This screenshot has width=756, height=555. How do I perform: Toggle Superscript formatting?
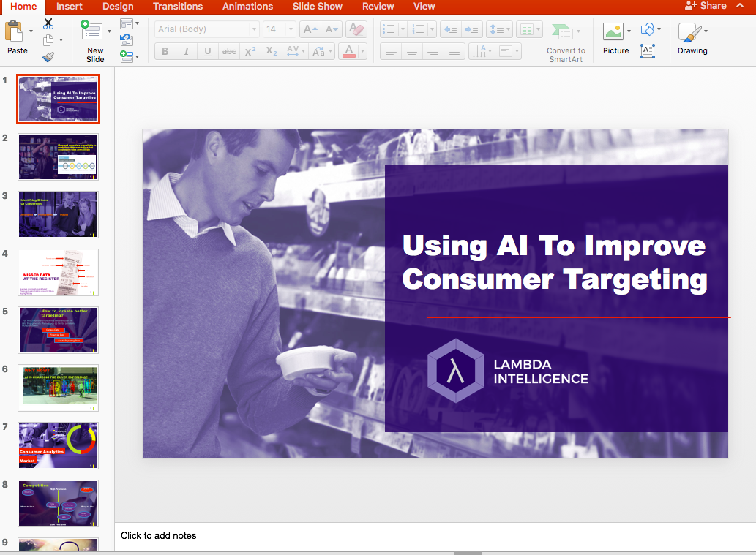250,51
